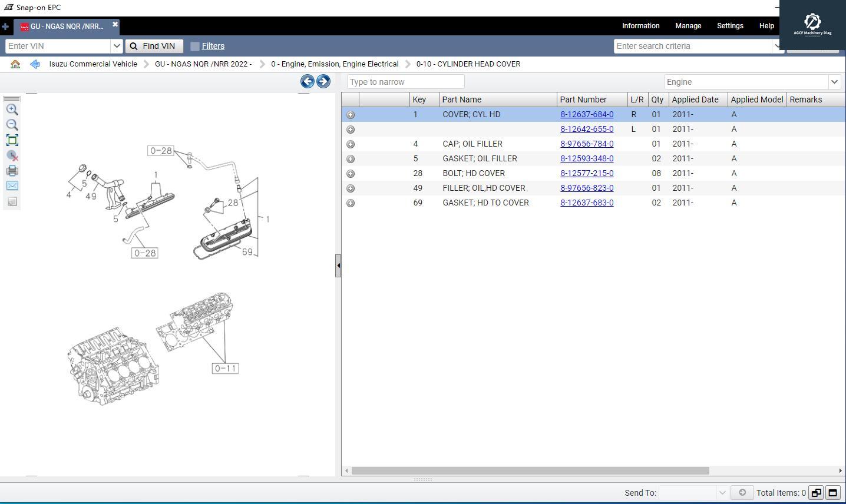Screen dimensions: 846x504
Task: Enable the Filters checkbox
Action: point(195,45)
